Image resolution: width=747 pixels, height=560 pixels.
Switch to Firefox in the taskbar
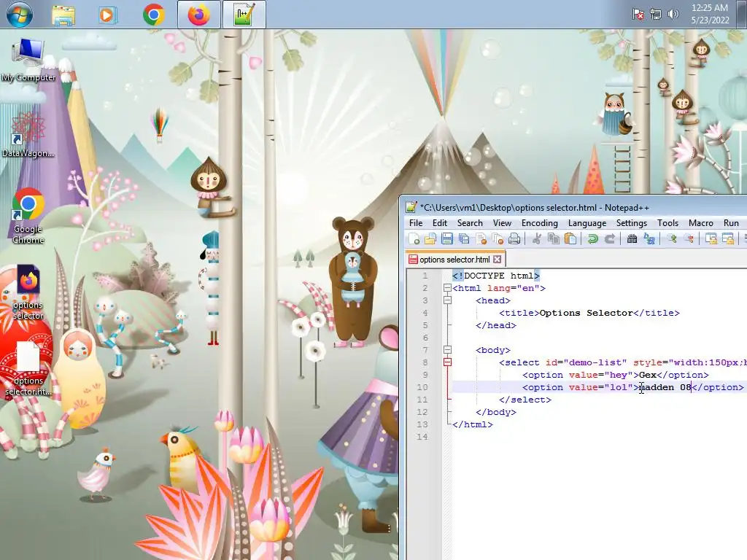(x=198, y=15)
